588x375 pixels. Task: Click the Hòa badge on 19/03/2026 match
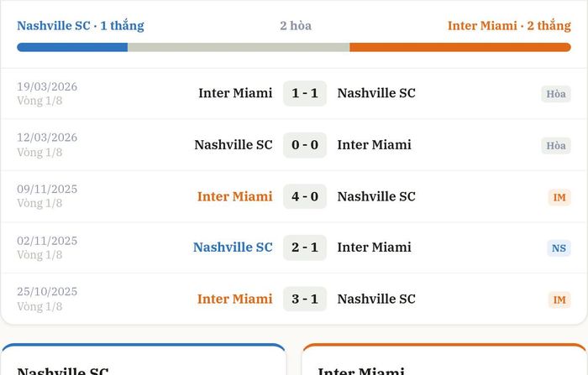556,94
